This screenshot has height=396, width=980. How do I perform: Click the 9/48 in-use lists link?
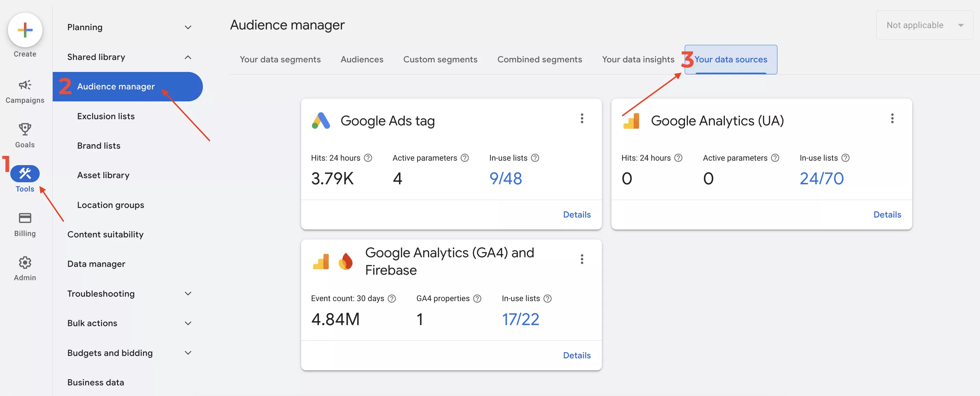click(x=506, y=178)
